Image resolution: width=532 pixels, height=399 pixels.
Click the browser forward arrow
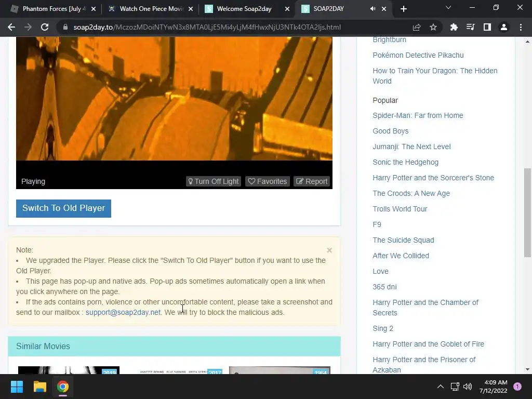(28, 27)
